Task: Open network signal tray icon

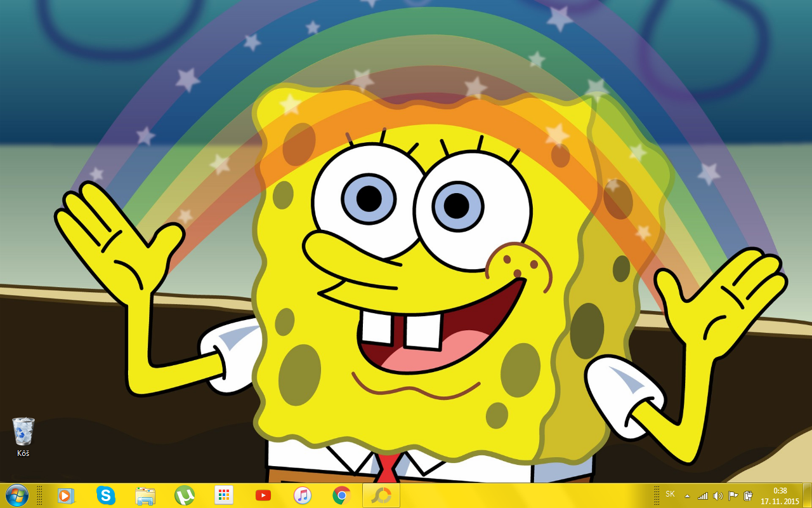Action: [703, 496]
